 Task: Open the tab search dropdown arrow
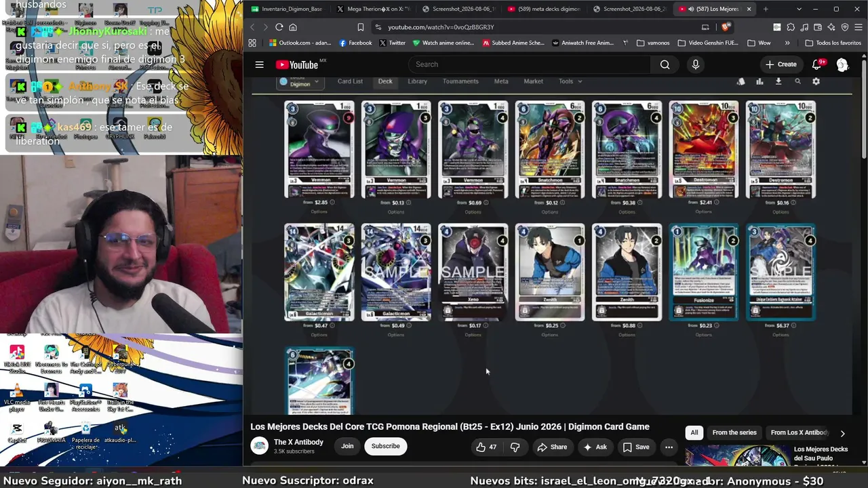799,9
